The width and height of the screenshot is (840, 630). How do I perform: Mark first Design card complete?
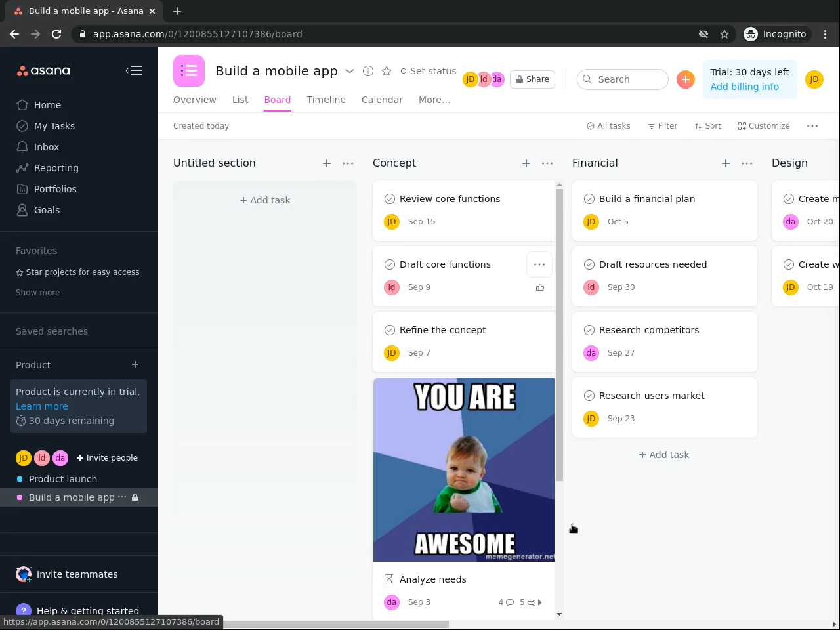tap(789, 199)
